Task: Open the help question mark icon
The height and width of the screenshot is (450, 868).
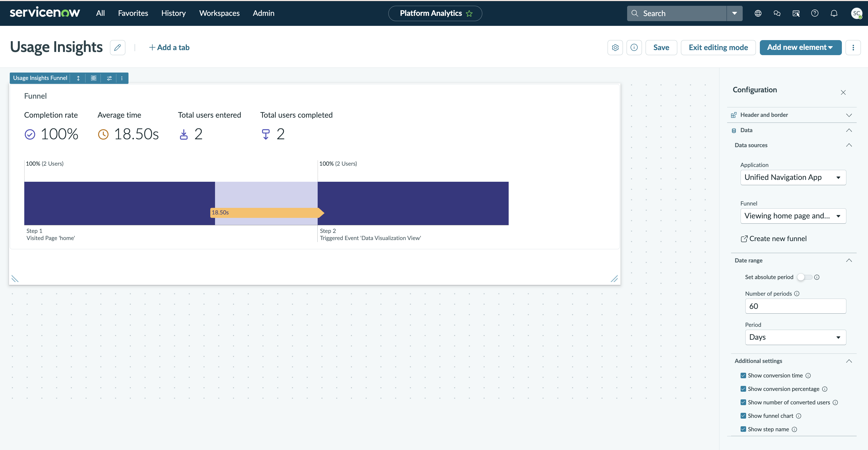Action: 815,13
